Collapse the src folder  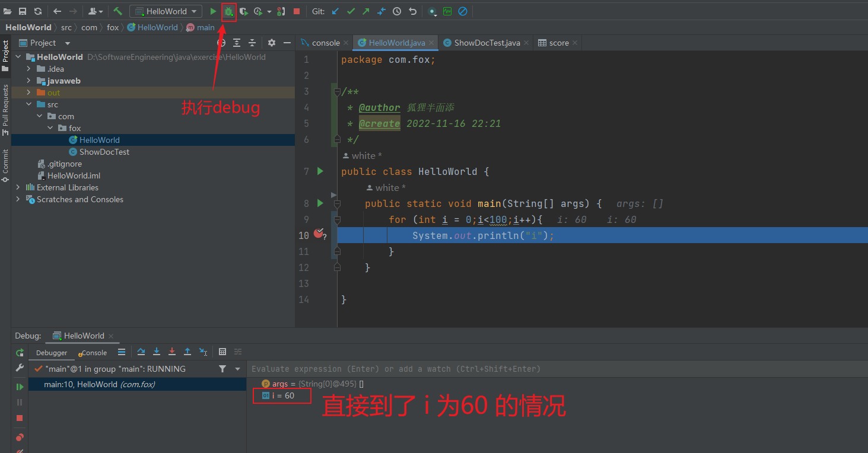click(x=28, y=104)
